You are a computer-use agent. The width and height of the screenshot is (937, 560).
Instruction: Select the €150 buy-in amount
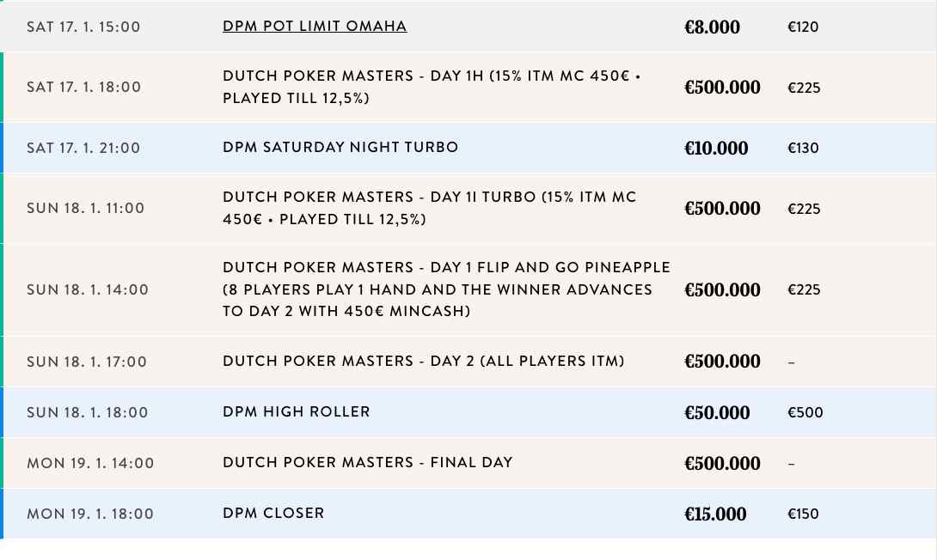point(803,514)
